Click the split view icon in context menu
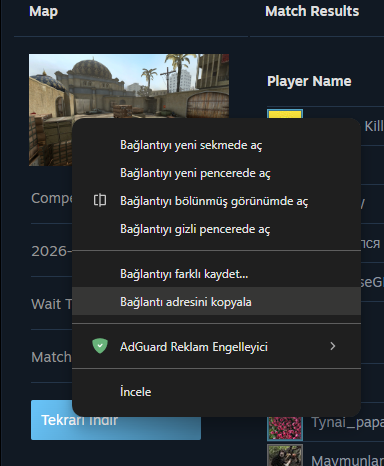Screen dimensions: 384x466 (x=100, y=200)
